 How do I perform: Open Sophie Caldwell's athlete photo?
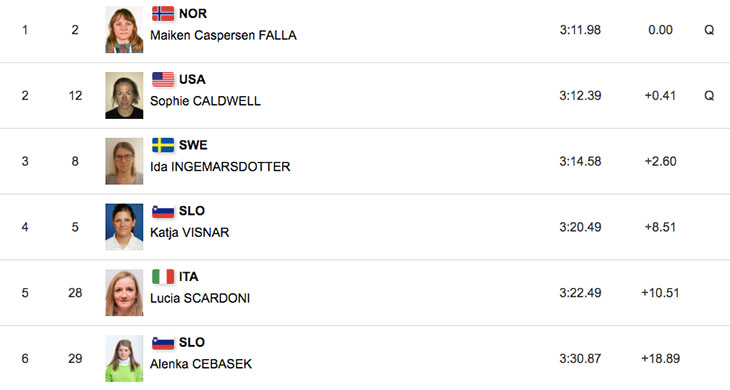click(x=124, y=95)
